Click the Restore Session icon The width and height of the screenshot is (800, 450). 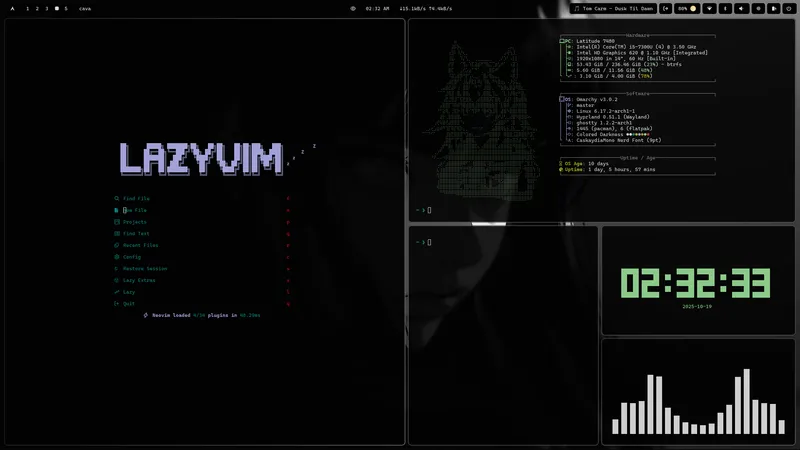[x=116, y=269]
